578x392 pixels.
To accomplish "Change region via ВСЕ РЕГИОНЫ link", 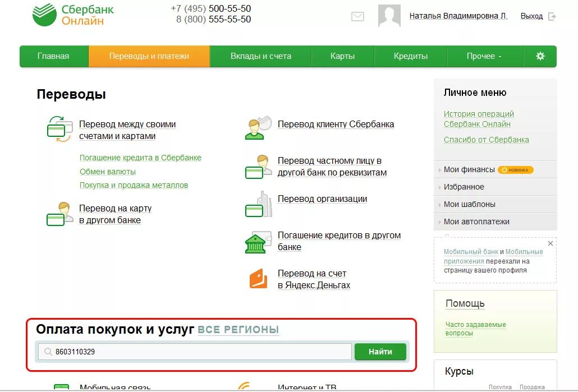I will point(238,330).
